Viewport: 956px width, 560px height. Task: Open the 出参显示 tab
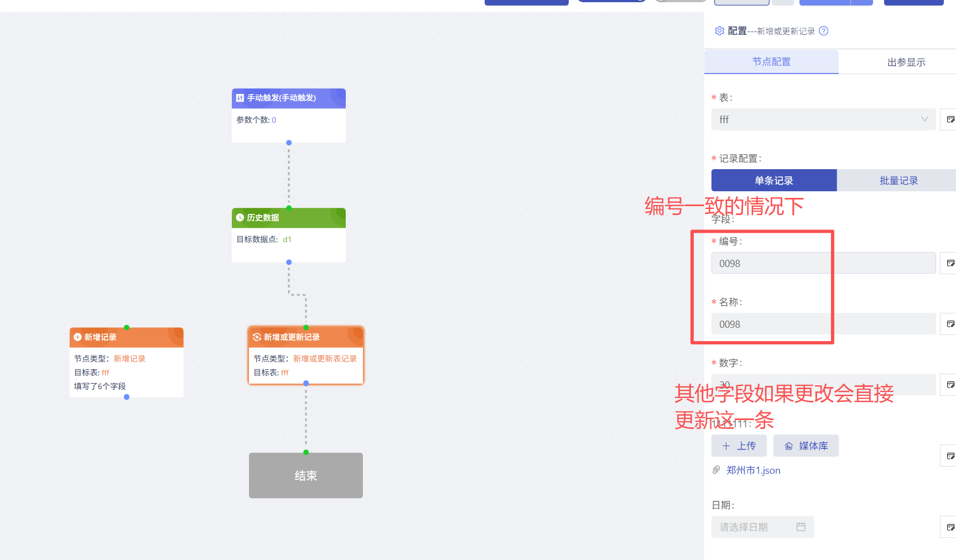coord(906,62)
